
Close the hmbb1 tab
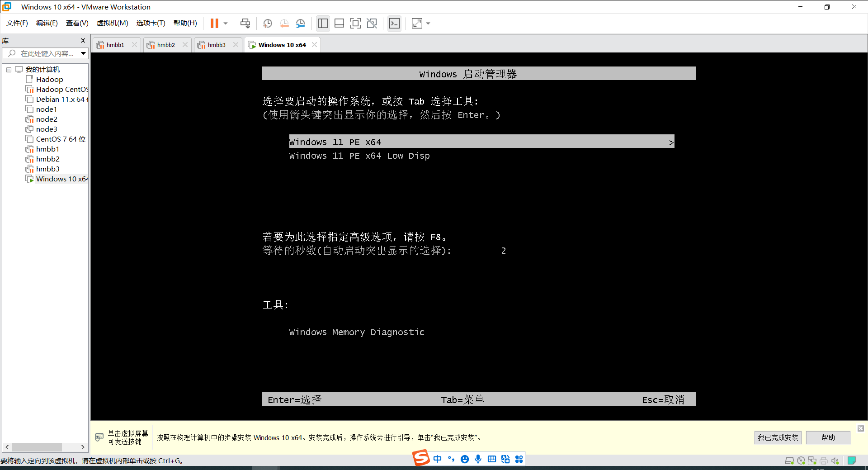(134, 44)
